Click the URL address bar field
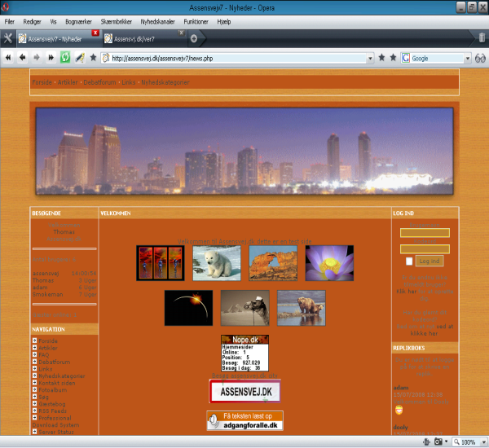The image size is (489, 448). (x=239, y=59)
